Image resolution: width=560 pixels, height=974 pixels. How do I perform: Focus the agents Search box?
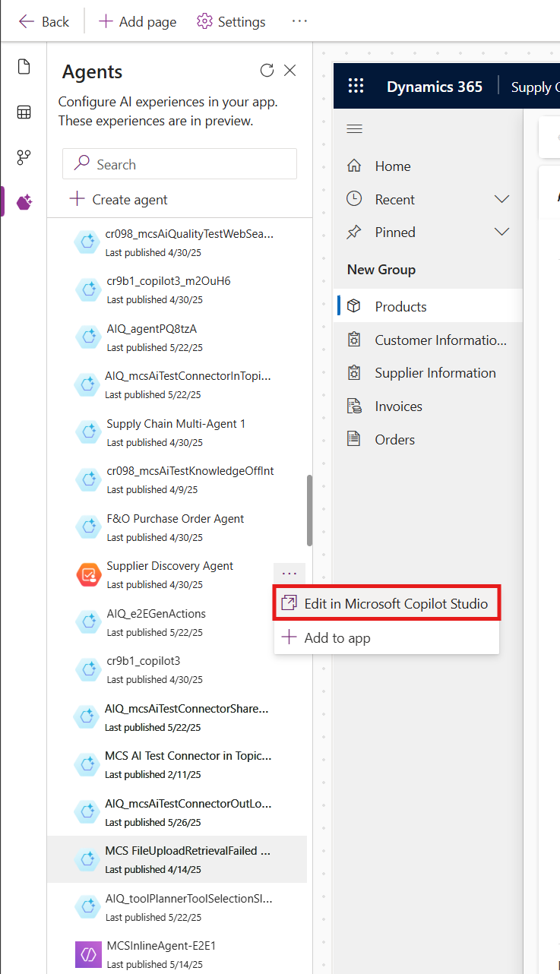(x=179, y=164)
